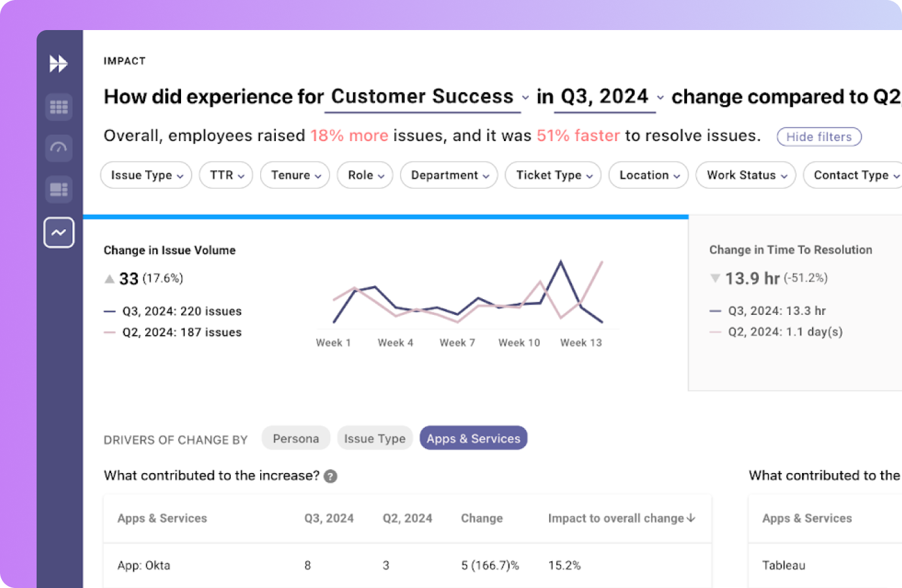Click the double-arrow logo in sidebar
Screen dimensions: 902x588
coord(59,63)
